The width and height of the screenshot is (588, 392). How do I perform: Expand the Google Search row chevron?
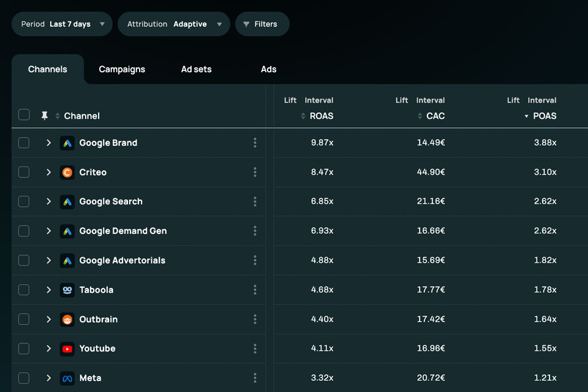pos(48,202)
